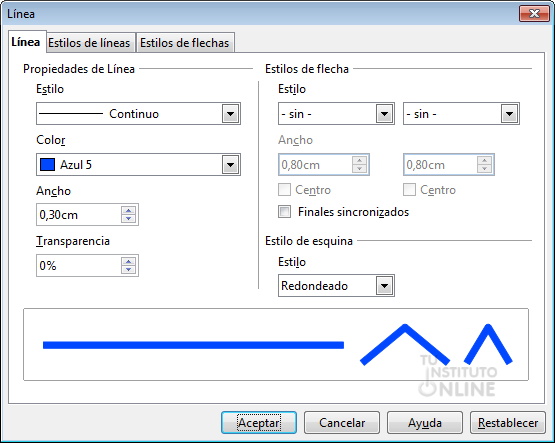Open the right arrow style '- sin -' dropdown
Image resolution: width=555 pixels, height=443 pixels.
[509, 114]
